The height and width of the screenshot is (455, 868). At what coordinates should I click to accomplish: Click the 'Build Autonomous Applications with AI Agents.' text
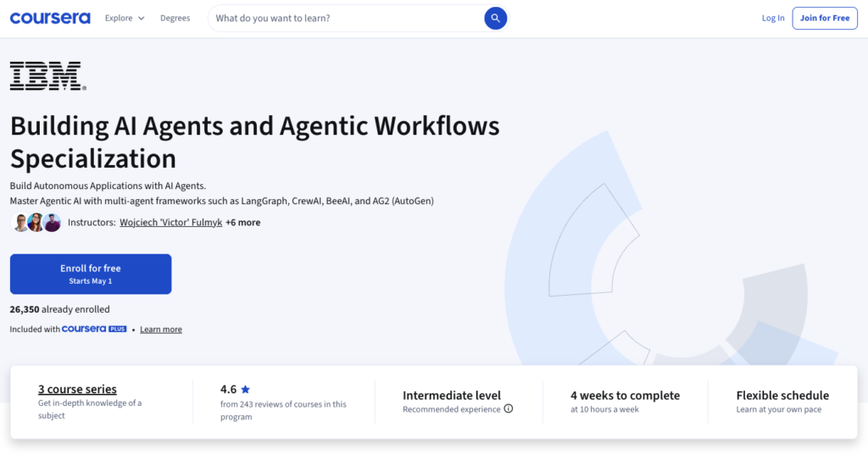tap(108, 186)
